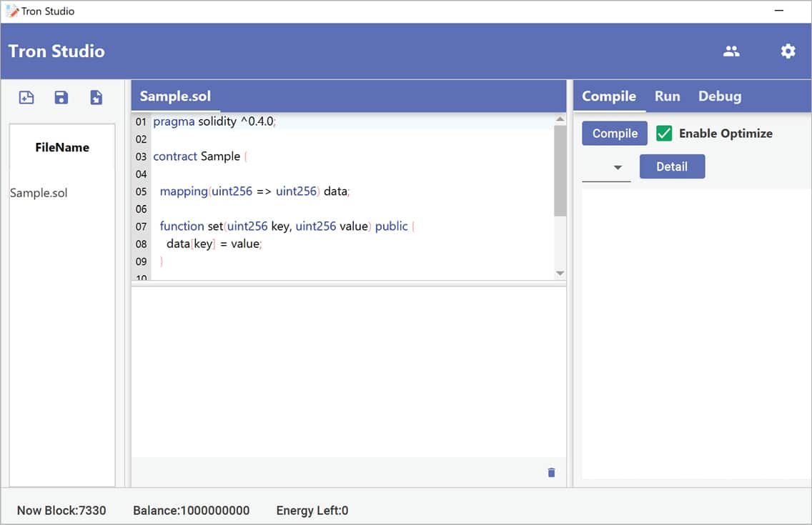This screenshot has width=812, height=525.
Task: Switch to the Debug tab
Action: 719,96
